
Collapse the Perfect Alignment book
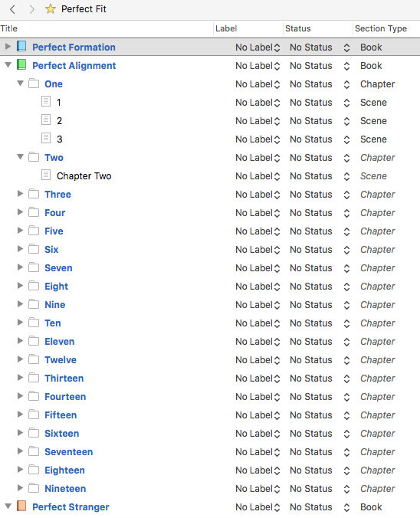pyautogui.click(x=8, y=65)
